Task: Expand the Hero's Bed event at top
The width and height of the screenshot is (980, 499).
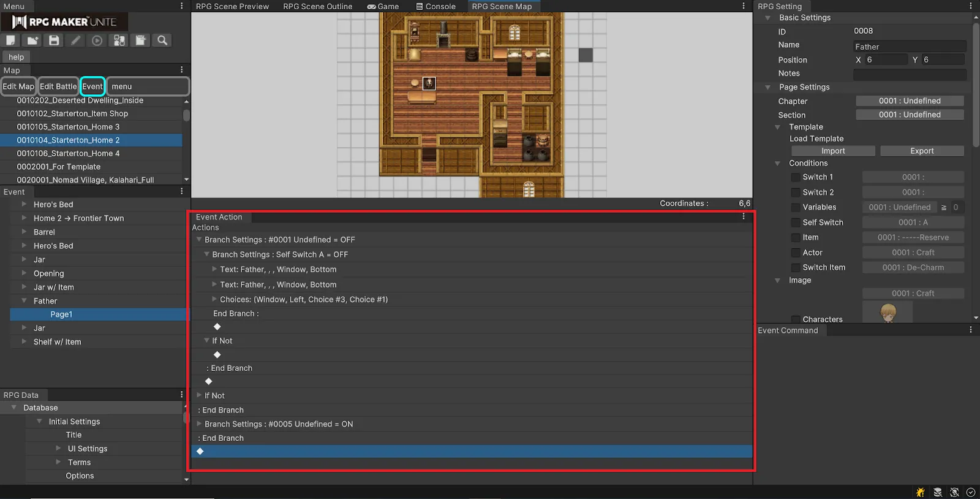Action: (x=24, y=204)
